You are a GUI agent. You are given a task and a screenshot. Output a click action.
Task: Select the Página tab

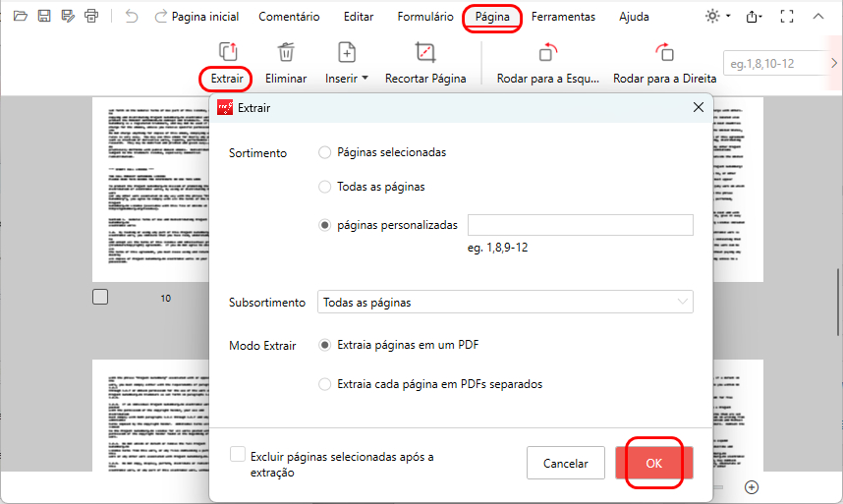pos(492,18)
